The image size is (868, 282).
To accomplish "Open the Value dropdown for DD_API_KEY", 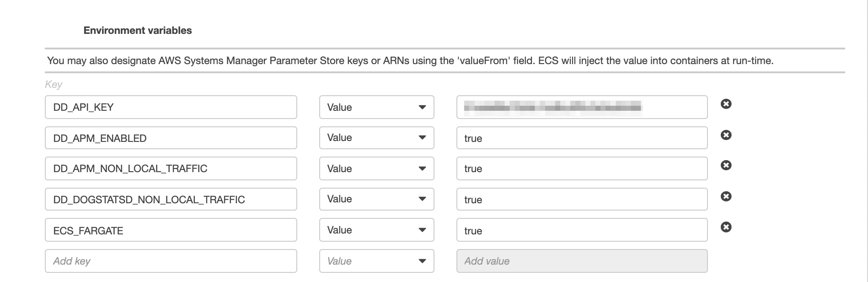I will tap(376, 107).
